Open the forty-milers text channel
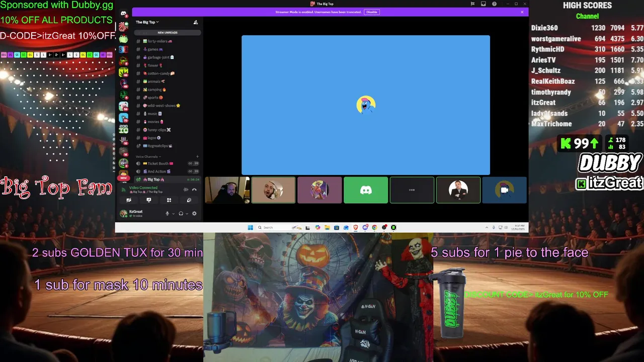644x362 pixels. 168,41
